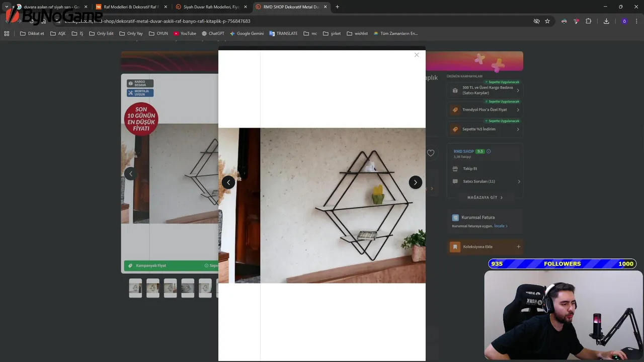644x362 pixels.
Task: Click the 'KARGO BEDAVA' badge
Action: click(140, 83)
